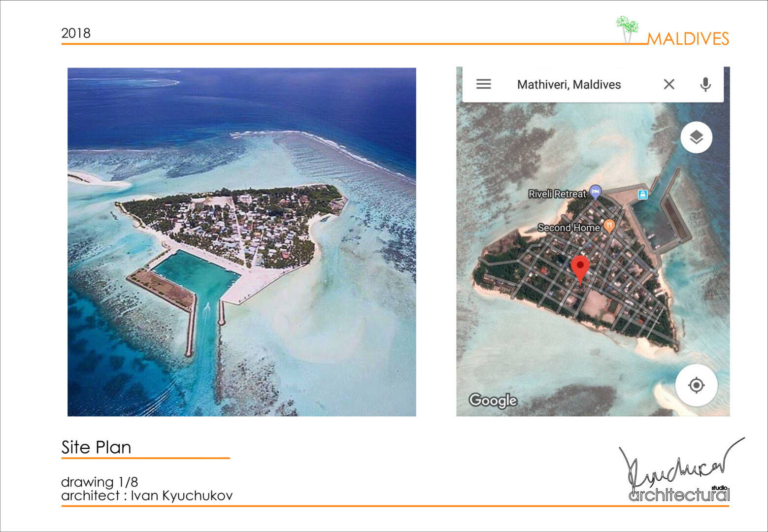Select the red location pin on the island
The width and height of the screenshot is (768, 532).
tap(580, 268)
